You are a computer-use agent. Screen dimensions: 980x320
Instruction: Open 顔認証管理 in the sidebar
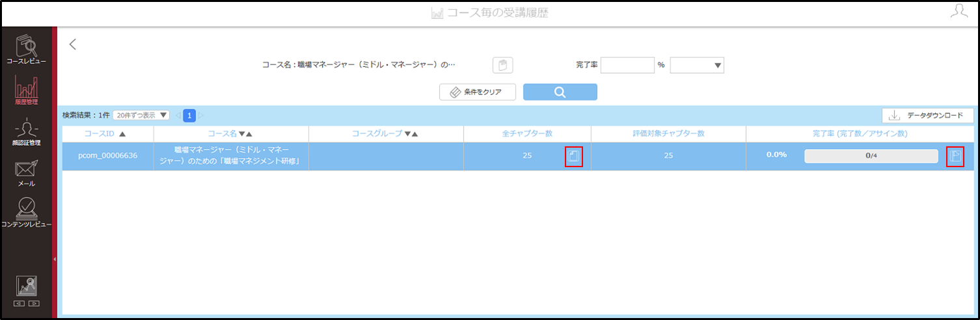pos(26,133)
